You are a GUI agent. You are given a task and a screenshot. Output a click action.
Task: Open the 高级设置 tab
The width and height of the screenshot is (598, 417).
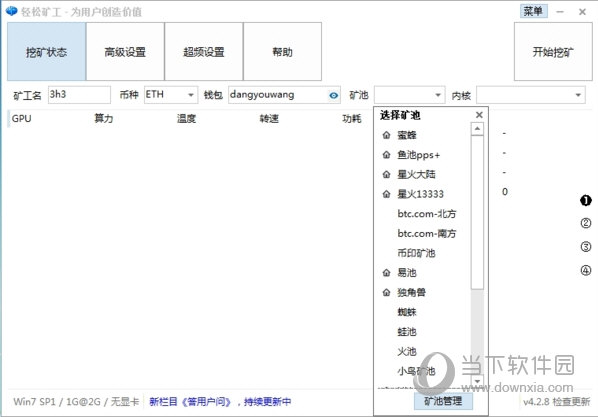tap(125, 52)
